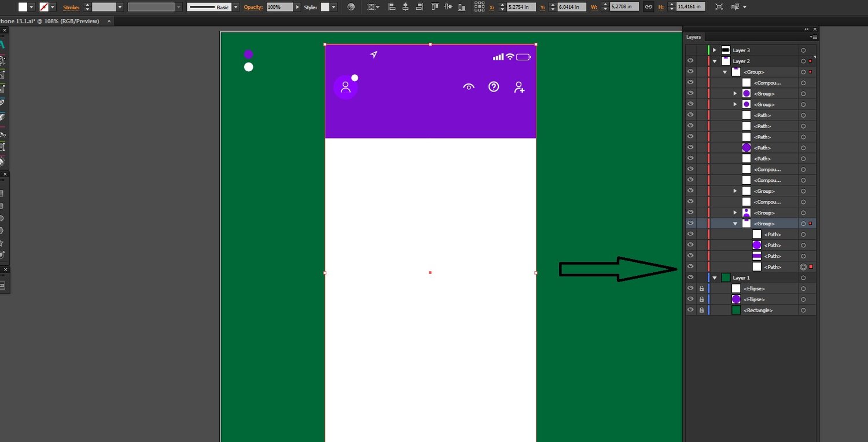Collapse the Layers panel with double-arrow icon
The image size is (868, 442).
pos(807,29)
